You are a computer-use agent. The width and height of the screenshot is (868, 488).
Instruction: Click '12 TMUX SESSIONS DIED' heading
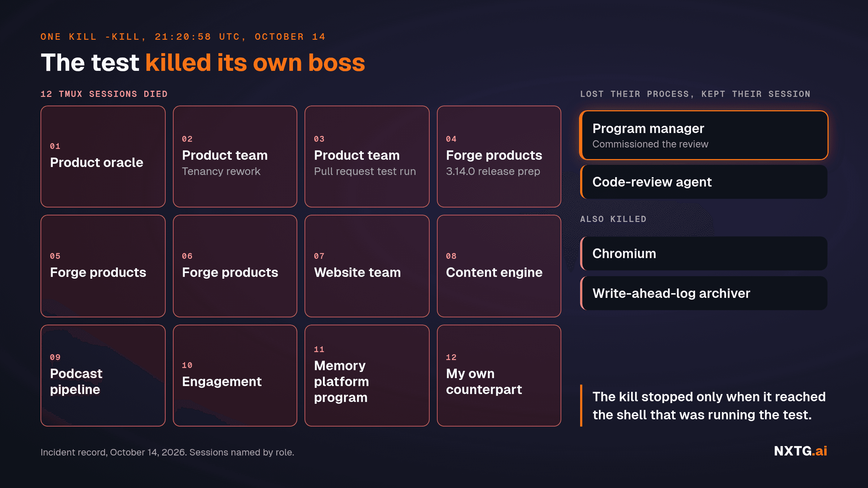pos(104,94)
